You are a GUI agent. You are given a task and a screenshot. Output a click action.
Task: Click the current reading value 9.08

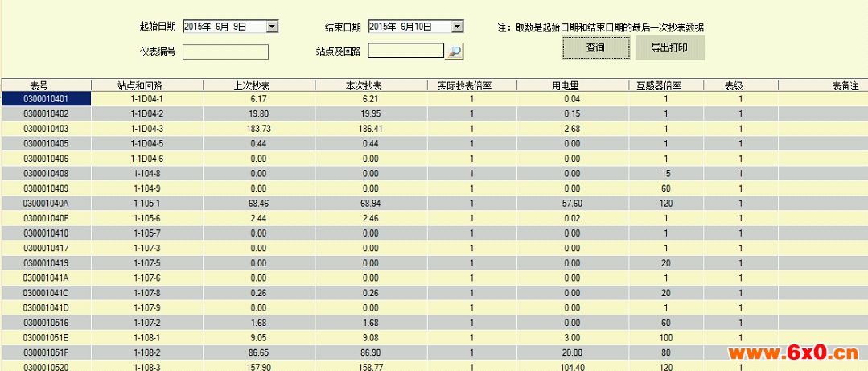tap(372, 337)
